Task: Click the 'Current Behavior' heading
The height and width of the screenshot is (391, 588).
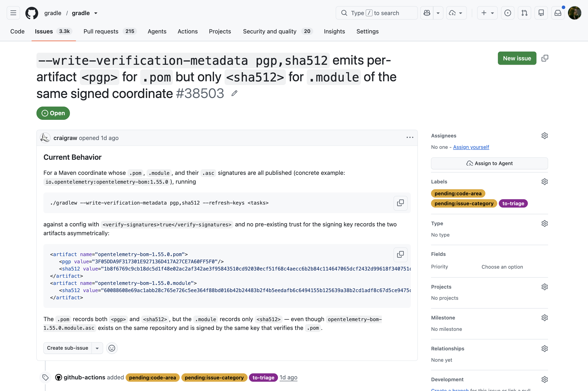Action: [x=72, y=157]
